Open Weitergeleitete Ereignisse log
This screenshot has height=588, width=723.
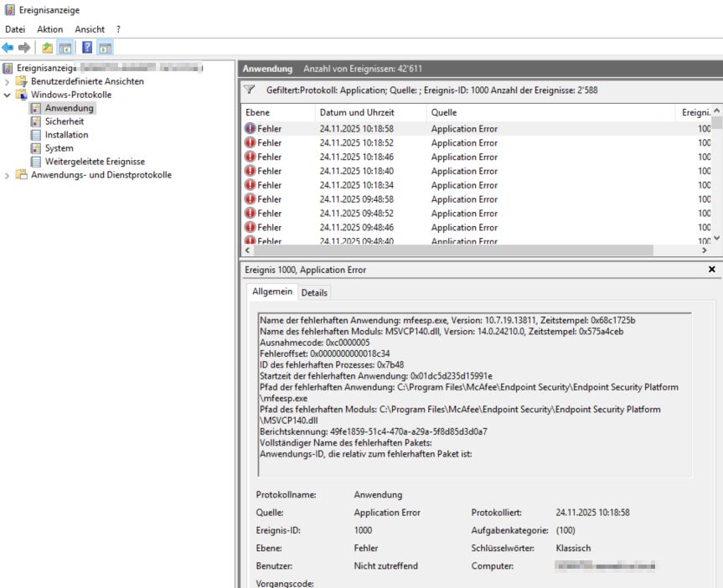pyautogui.click(x=95, y=162)
